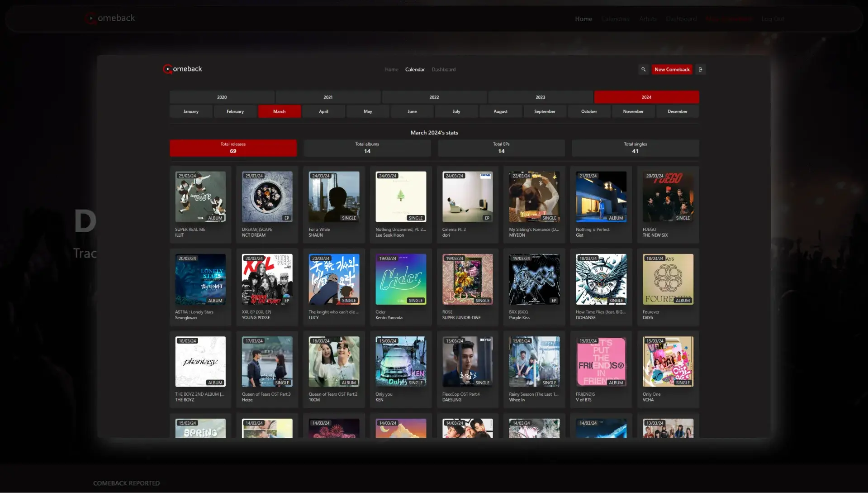Open ASTRA Lonely Stars cover by Seungkwan

click(200, 279)
